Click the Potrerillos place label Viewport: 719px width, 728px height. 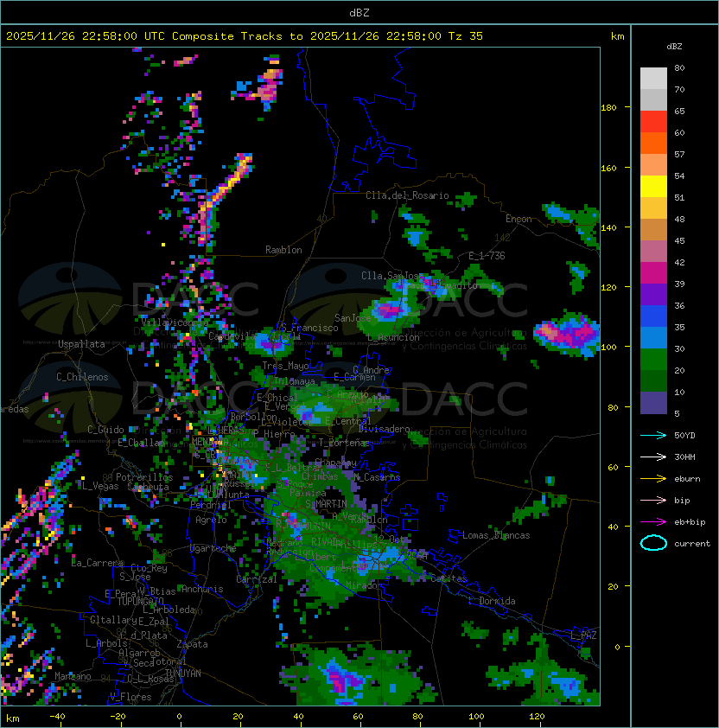click(x=144, y=477)
